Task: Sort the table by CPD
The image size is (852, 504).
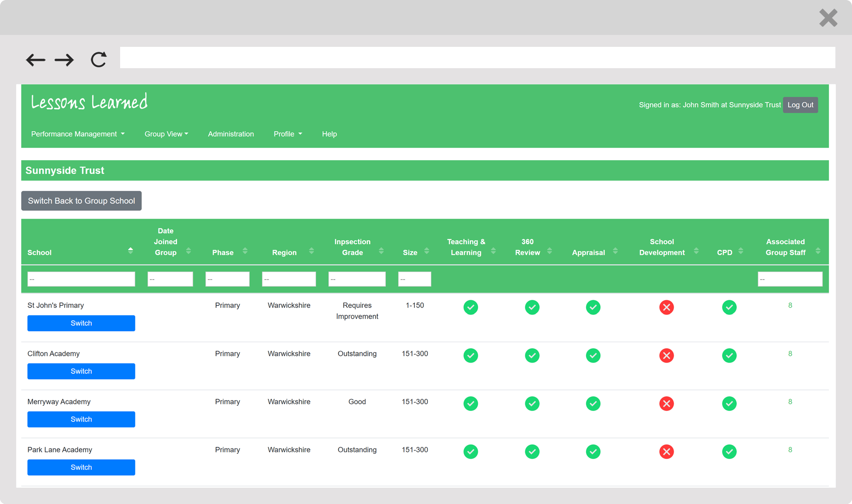Action: (741, 251)
